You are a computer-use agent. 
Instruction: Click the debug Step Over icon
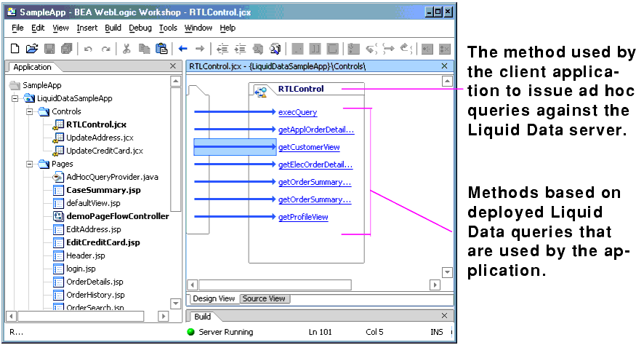389,49
